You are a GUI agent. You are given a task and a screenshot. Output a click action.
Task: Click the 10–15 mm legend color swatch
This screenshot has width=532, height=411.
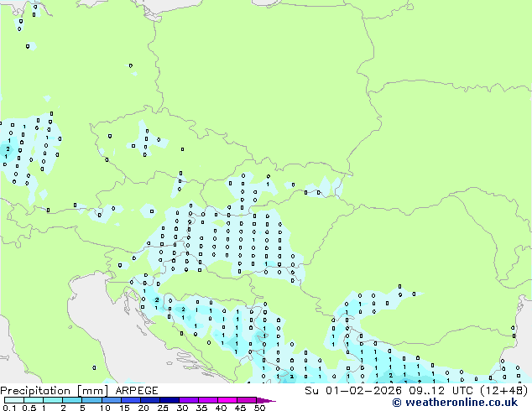[111, 400]
